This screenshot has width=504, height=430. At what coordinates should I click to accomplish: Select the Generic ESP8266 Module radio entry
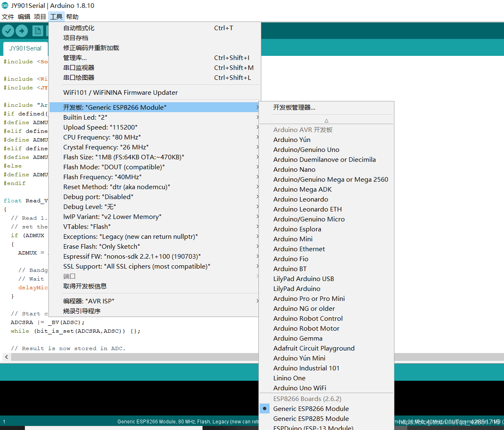(326, 408)
